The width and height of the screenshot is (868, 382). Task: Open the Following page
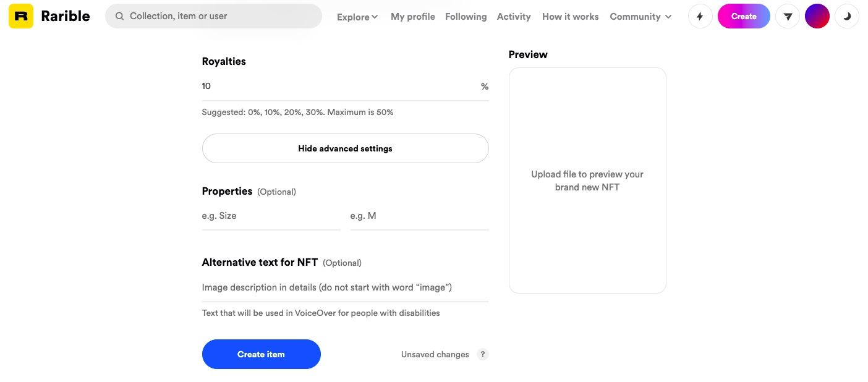[466, 17]
